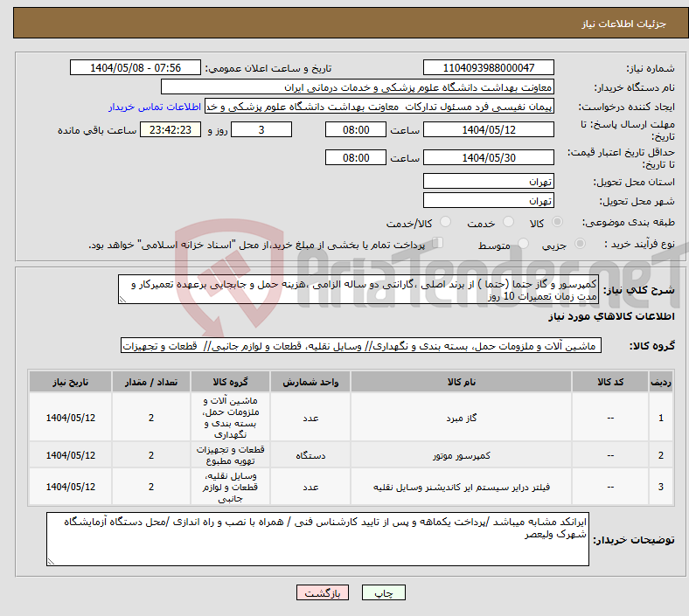The height and width of the screenshot is (616, 689).
Task: Open the اطلاعات تماس خریدار link
Action: (155, 107)
